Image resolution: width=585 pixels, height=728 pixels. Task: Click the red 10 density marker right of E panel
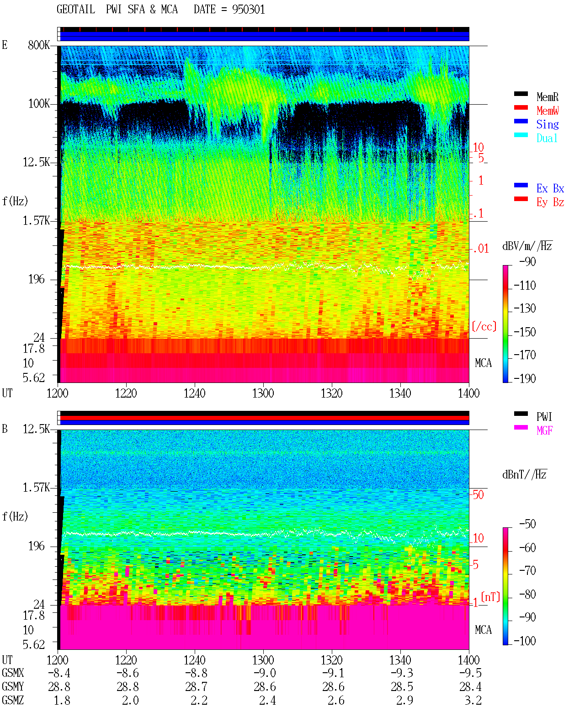click(x=478, y=148)
